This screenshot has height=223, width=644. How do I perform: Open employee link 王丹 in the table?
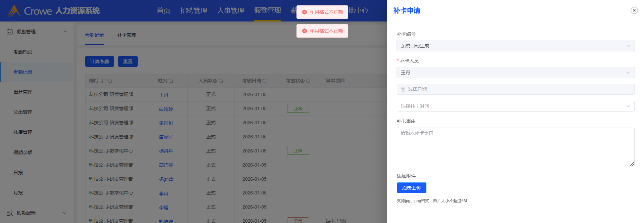164,95
